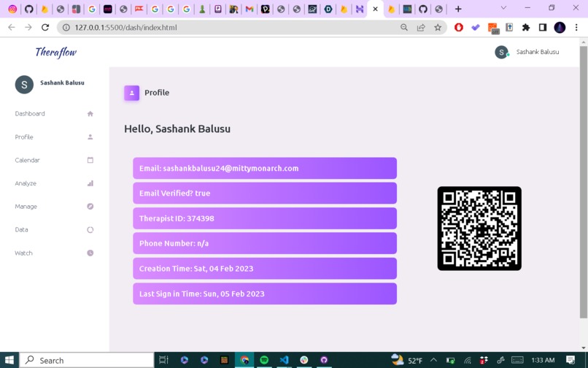The width and height of the screenshot is (588, 368).
Task: Open a new browser tab
Action: click(x=458, y=9)
